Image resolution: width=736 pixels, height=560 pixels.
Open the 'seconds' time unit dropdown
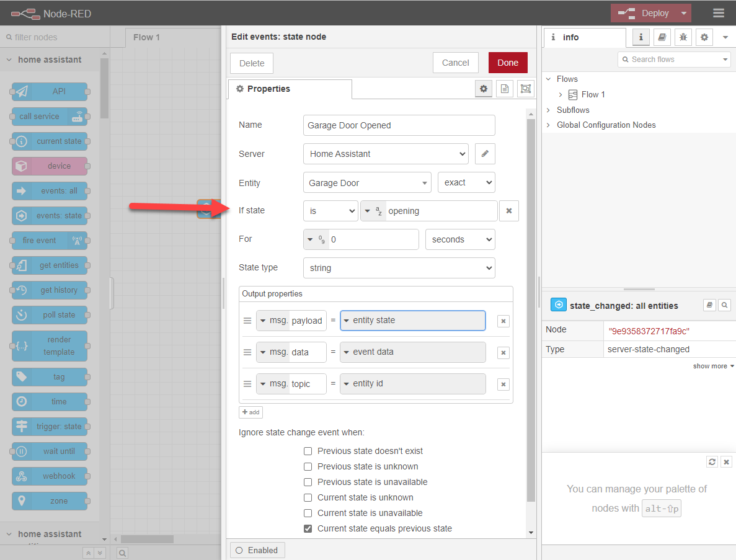point(460,239)
